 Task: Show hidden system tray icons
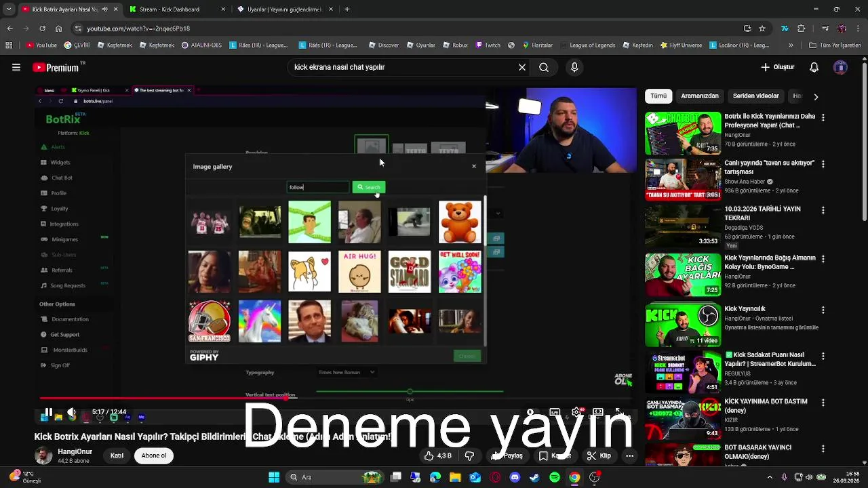pos(770,477)
